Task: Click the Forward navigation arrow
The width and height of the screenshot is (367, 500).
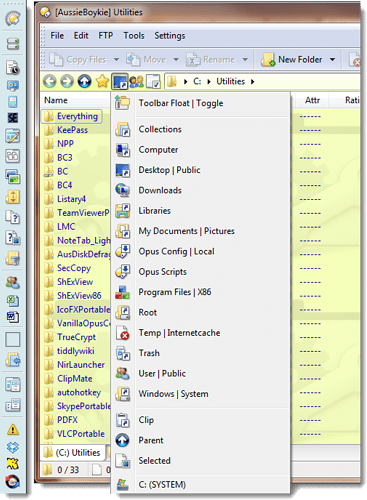Action: 67,81
